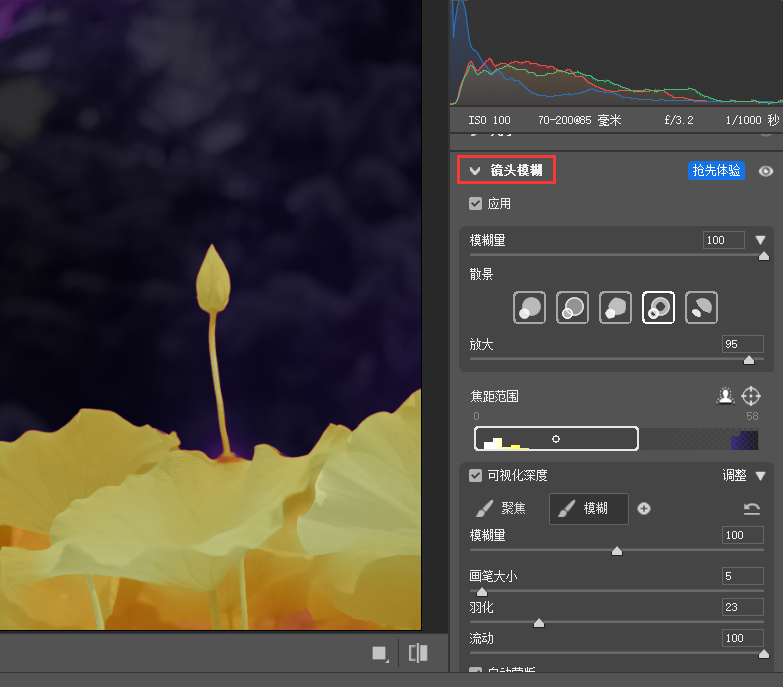Click the focal range center point marker
The width and height of the screenshot is (783, 687).
coord(556,439)
